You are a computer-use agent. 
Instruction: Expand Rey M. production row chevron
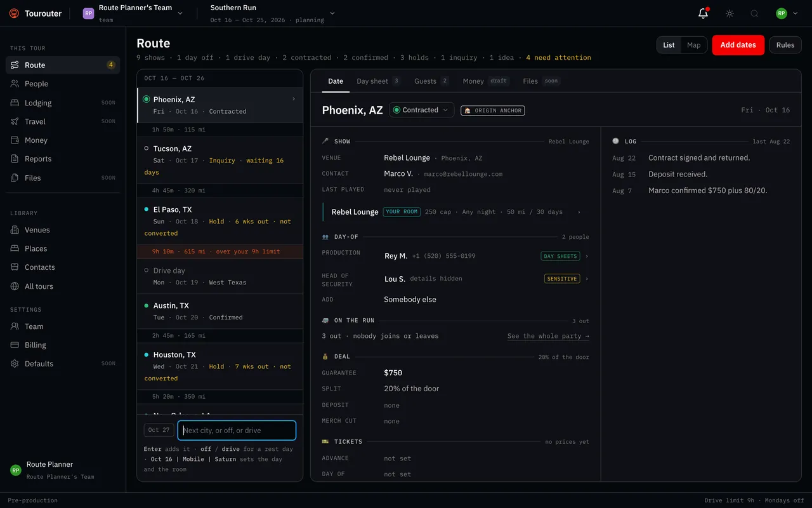coord(587,257)
